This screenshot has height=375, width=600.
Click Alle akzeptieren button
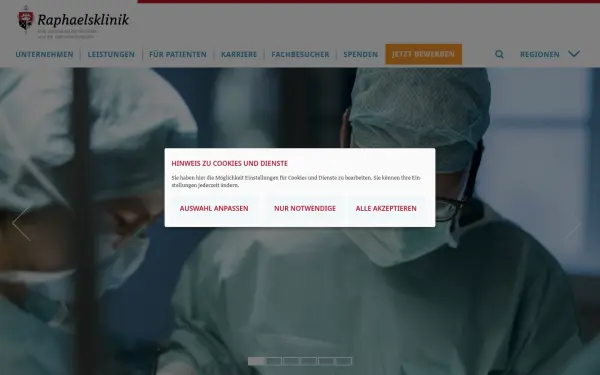(x=386, y=209)
